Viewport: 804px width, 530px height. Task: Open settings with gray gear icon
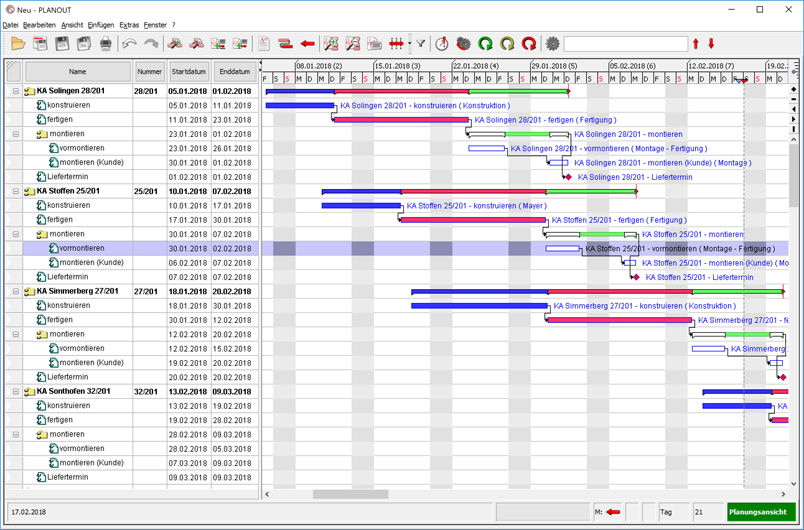tap(552, 44)
